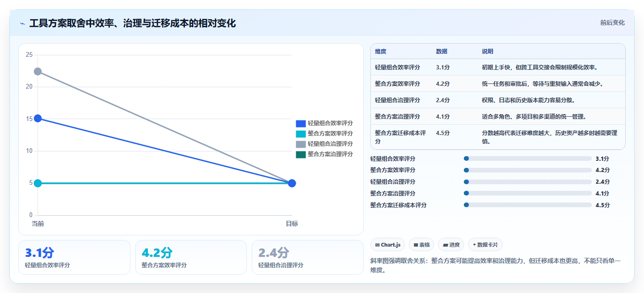Click the 4.2分 data card

click(x=191, y=257)
